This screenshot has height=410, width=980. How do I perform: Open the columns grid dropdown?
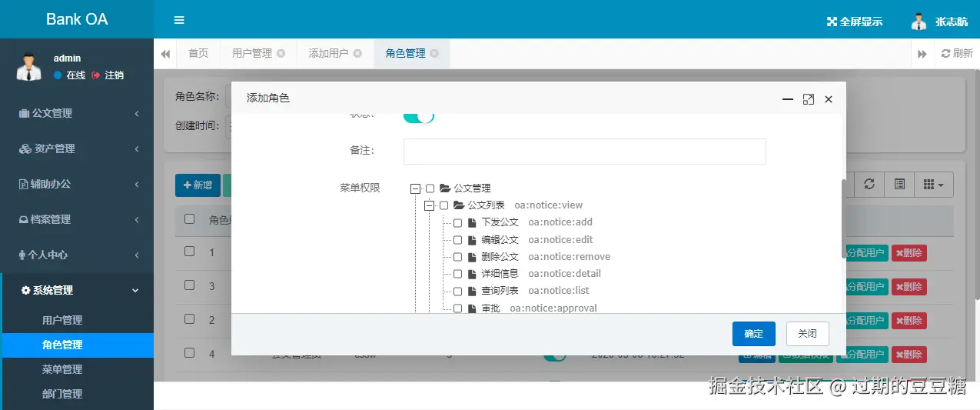point(934,184)
